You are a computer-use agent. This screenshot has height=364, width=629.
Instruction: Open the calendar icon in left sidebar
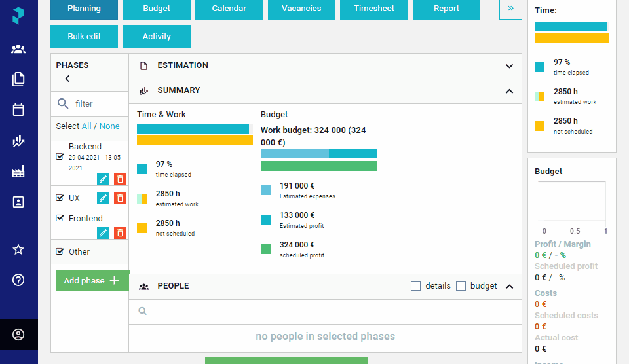coord(18,109)
